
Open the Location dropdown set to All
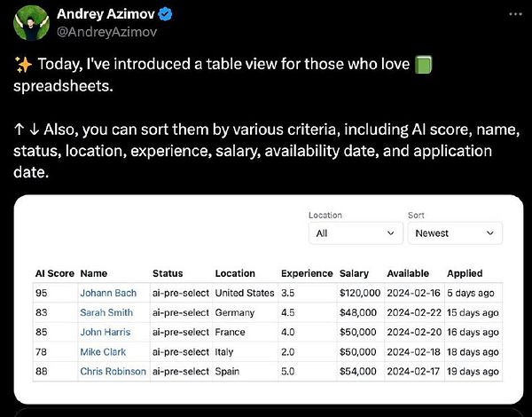tap(356, 233)
